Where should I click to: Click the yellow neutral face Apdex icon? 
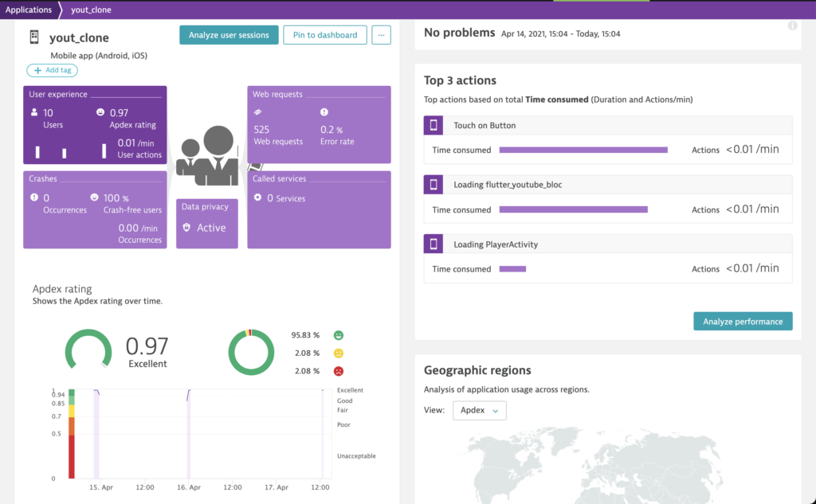pyautogui.click(x=339, y=353)
